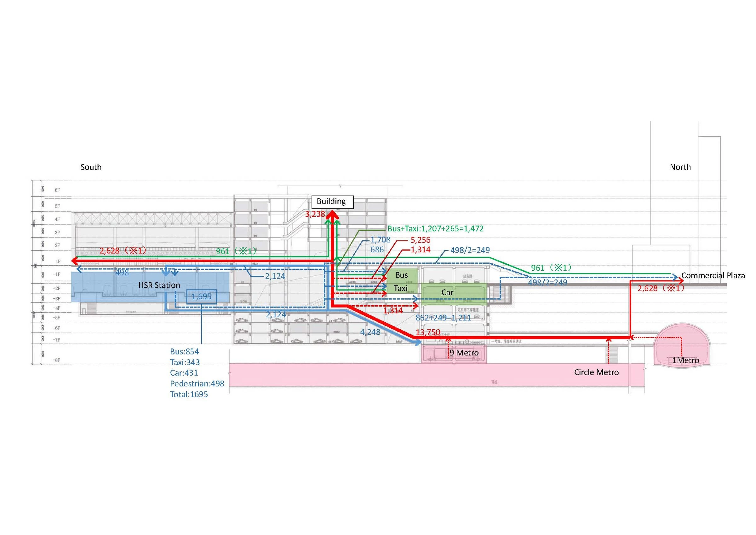Click the North heading text
Viewport: 756px width, 535px height.
(x=680, y=167)
